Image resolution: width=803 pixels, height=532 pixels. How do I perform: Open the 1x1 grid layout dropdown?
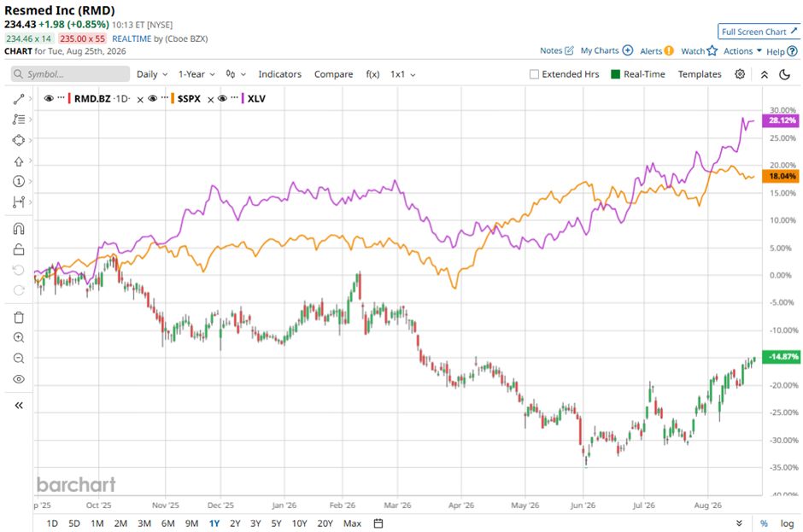click(402, 74)
